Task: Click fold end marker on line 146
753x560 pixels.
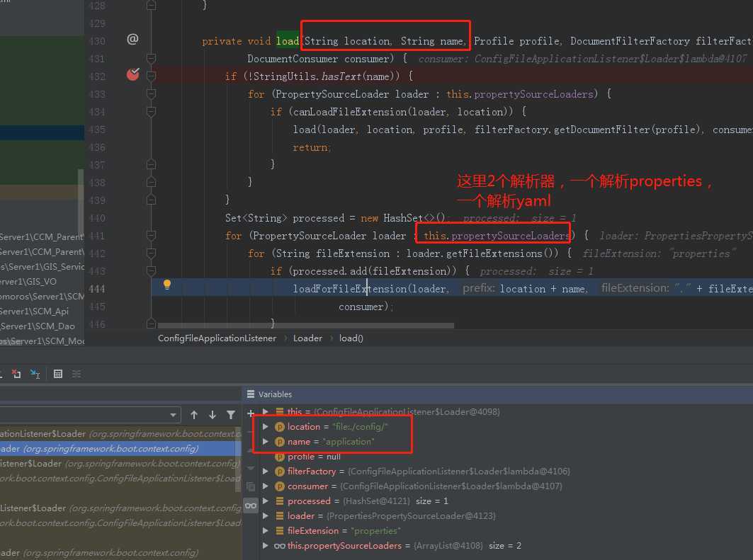Action: click(x=151, y=324)
